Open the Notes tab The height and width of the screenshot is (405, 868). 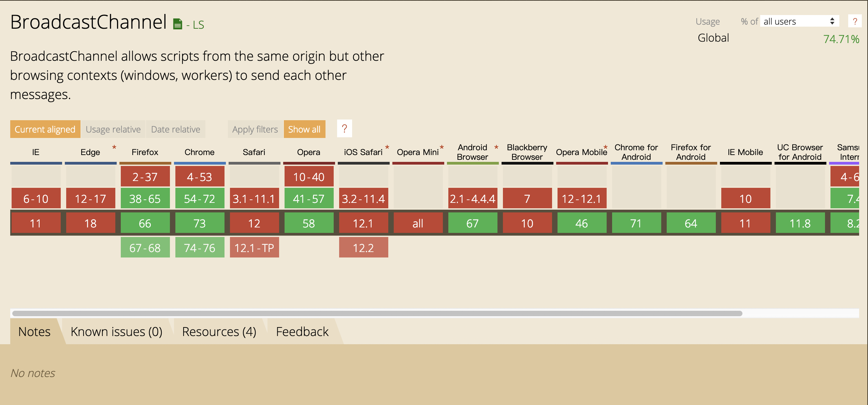[x=34, y=331]
